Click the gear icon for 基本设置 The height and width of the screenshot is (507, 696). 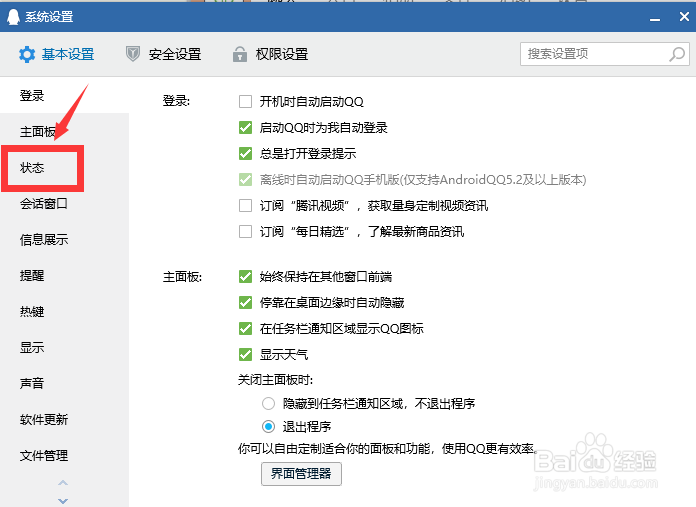(x=27, y=55)
